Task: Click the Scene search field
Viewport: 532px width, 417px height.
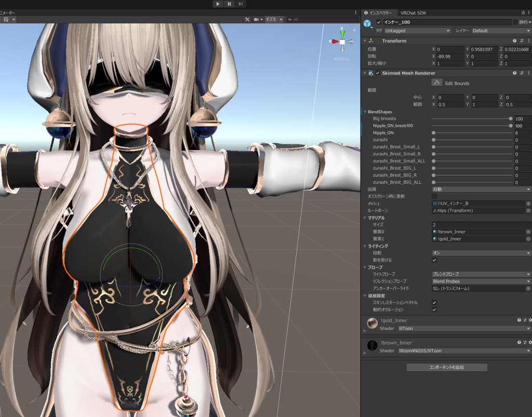Action: [322, 20]
